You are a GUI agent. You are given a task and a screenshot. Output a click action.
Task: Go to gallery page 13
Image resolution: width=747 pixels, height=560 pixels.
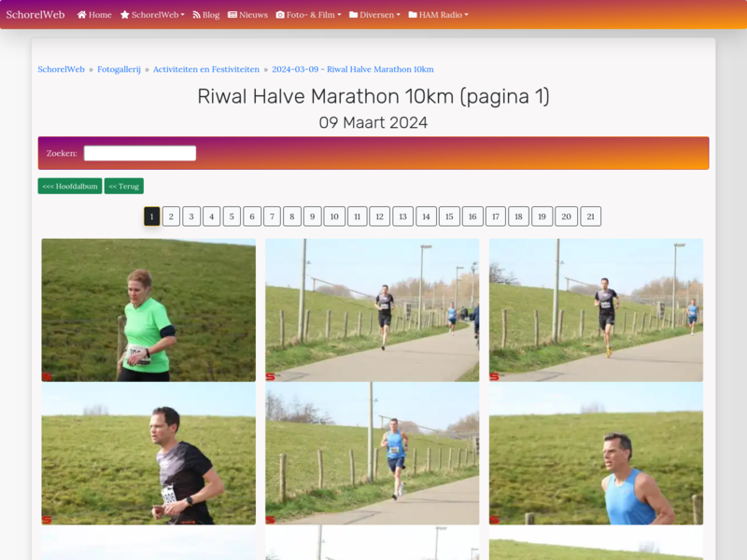point(403,217)
